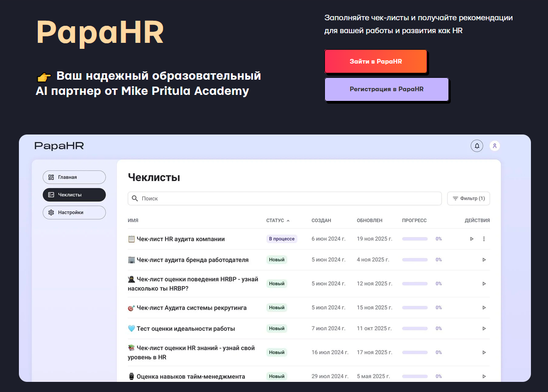Click the СОЗДАН column header
Screen dimensions: 548x392
321,221
